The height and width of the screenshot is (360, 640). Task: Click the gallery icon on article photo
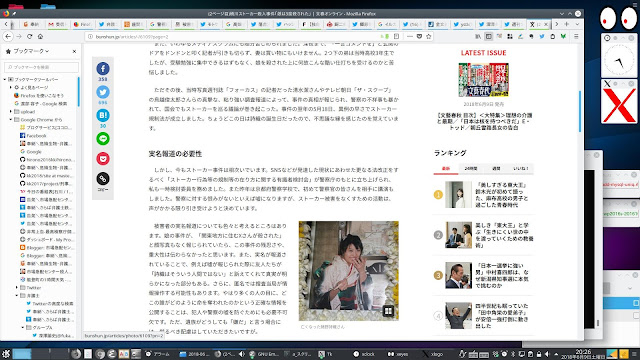coord(388,311)
